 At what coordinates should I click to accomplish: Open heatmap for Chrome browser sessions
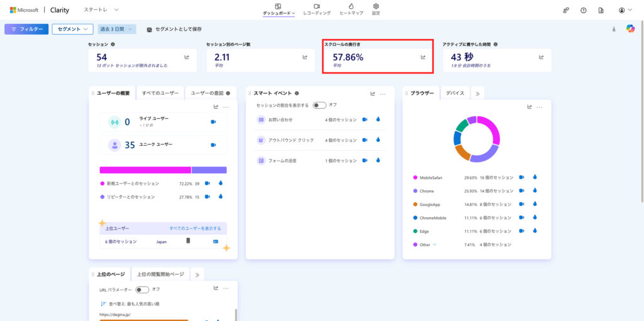click(535, 191)
